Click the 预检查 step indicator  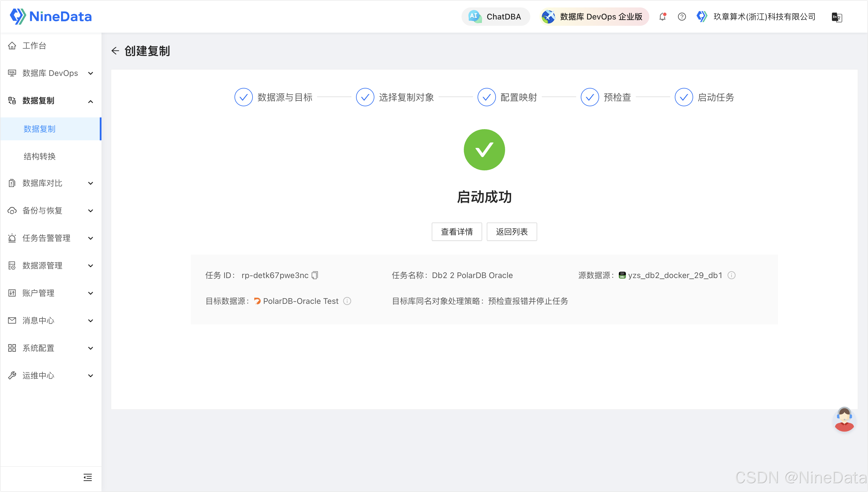click(590, 97)
